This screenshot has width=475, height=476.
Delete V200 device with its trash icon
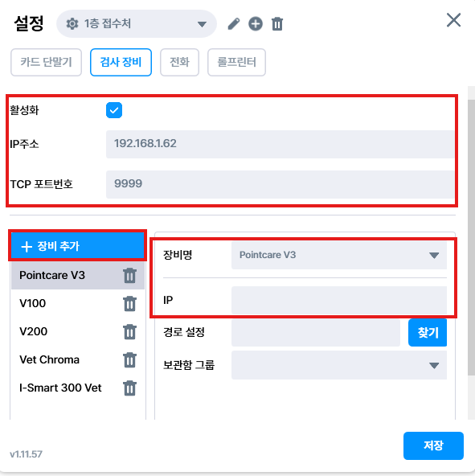coord(129,331)
